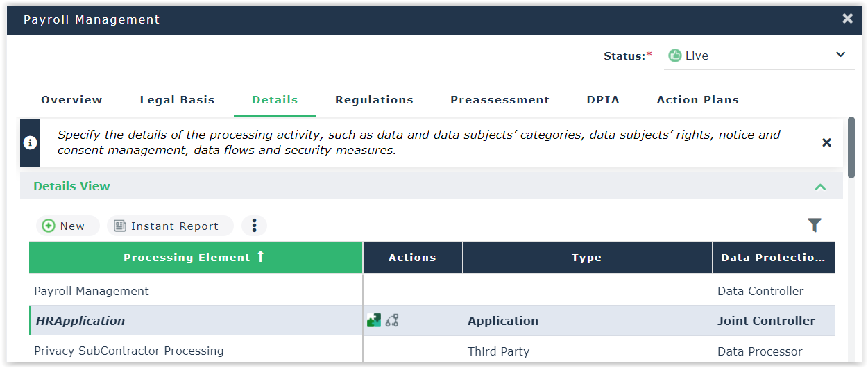Select the Privacy SubContractor Processing row

coord(129,351)
